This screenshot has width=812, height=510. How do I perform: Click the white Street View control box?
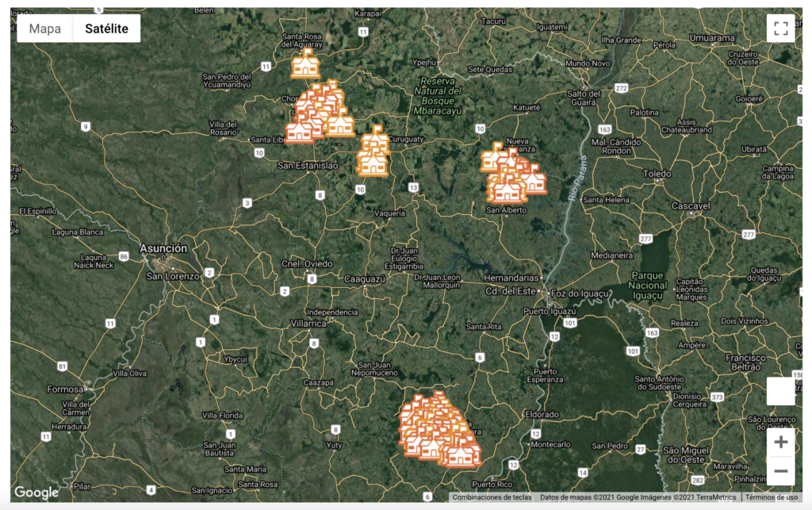(780, 391)
